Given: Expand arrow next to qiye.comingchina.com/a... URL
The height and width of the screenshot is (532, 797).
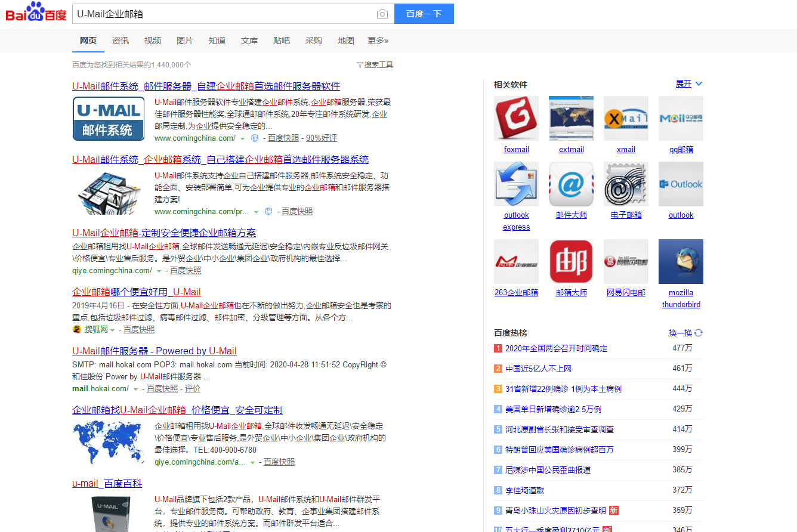Looking at the screenshot, I should (x=252, y=462).
